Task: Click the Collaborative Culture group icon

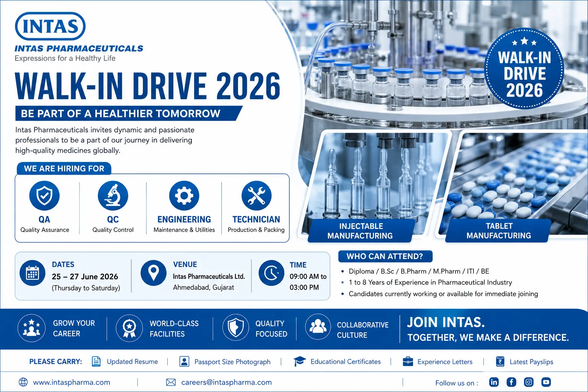Action: tap(318, 327)
